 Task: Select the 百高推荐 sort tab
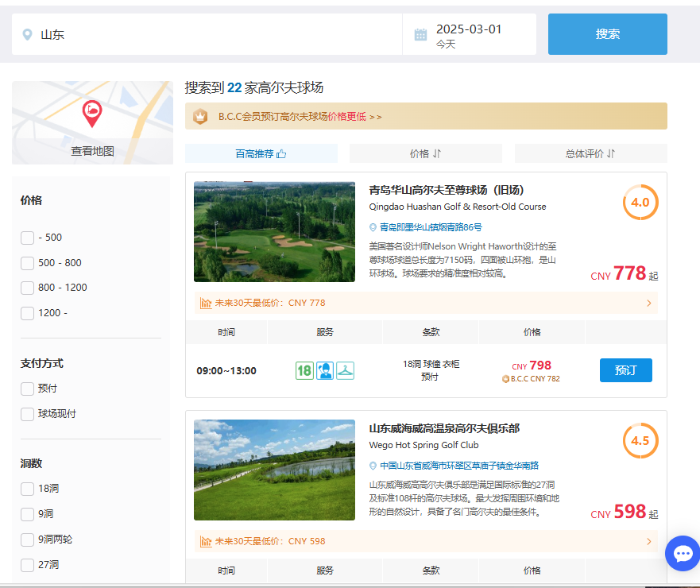(261, 154)
